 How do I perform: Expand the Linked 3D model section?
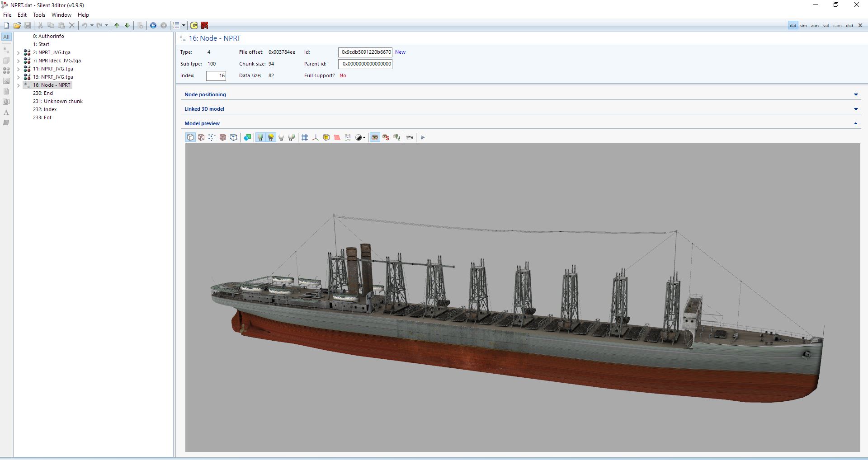[855, 109]
